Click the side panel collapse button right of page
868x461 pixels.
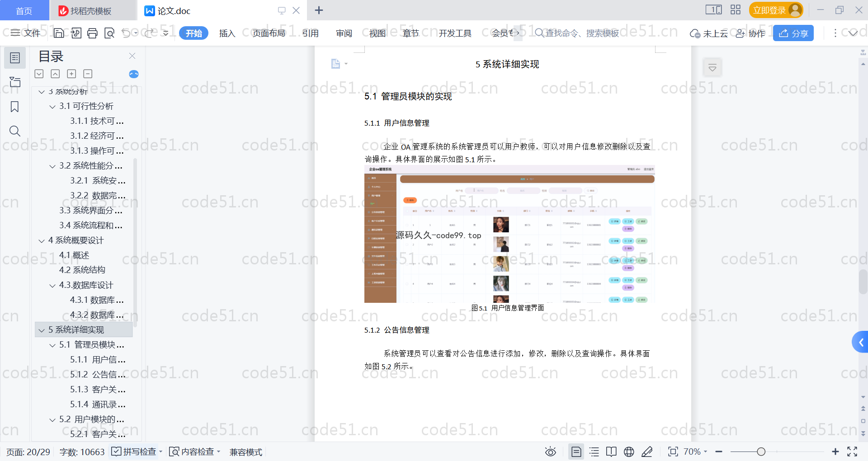pyautogui.click(x=712, y=68)
